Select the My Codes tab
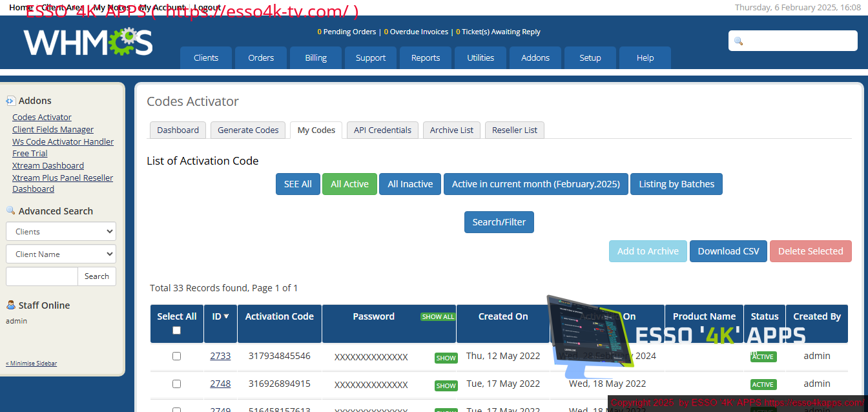Image resolution: width=868 pixels, height=412 pixels. pos(316,130)
